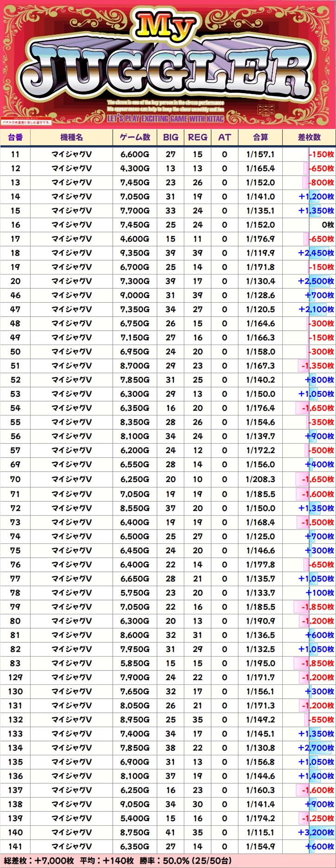This screenshot has width=336, height=868.
Task: Sort by the ゲーム数 column header
Action: (135, 138)
